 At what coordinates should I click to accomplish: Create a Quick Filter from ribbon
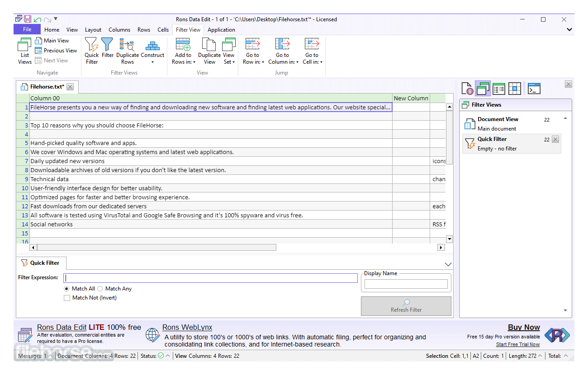(x=92, y=51)
